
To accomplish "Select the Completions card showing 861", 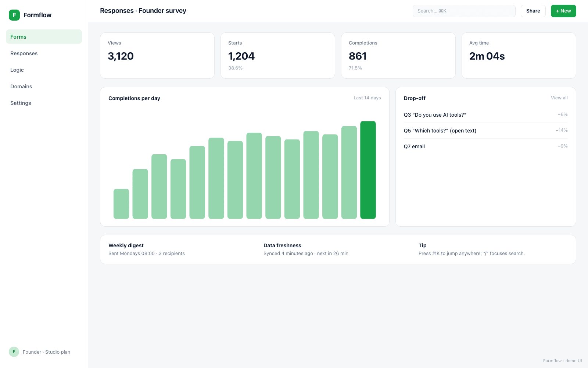I will pos(398,56).
